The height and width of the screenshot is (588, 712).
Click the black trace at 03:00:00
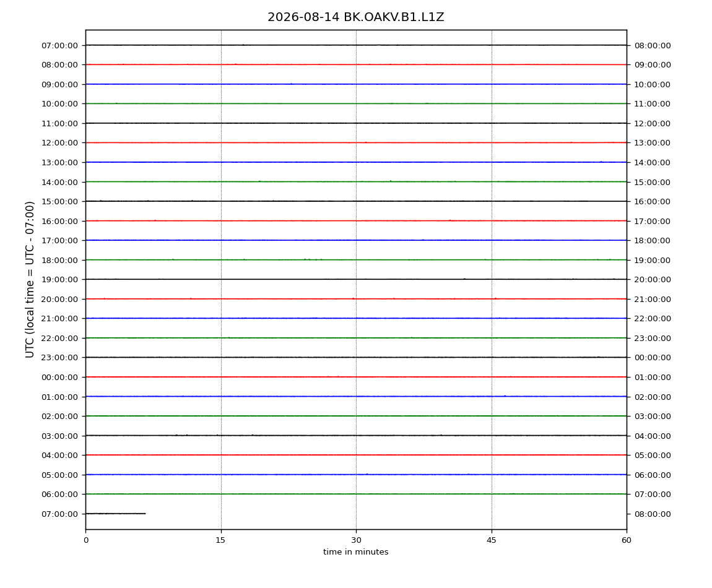(x=356, y=436)
